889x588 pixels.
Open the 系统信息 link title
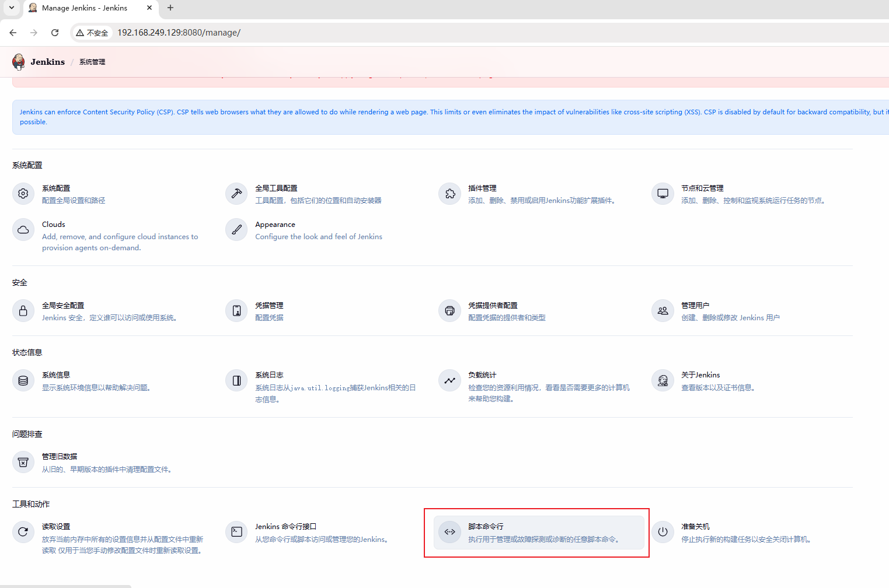point(56,375)
